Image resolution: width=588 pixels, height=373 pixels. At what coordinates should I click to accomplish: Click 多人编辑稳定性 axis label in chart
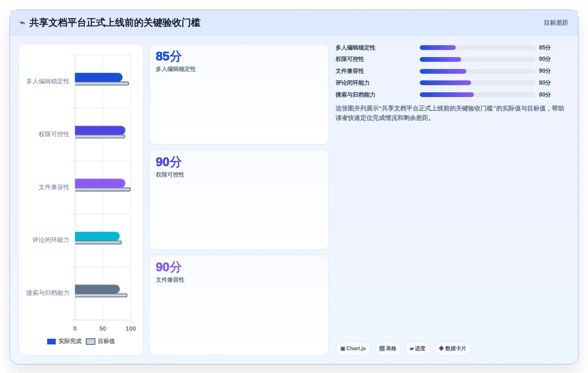tap(48, 81)
